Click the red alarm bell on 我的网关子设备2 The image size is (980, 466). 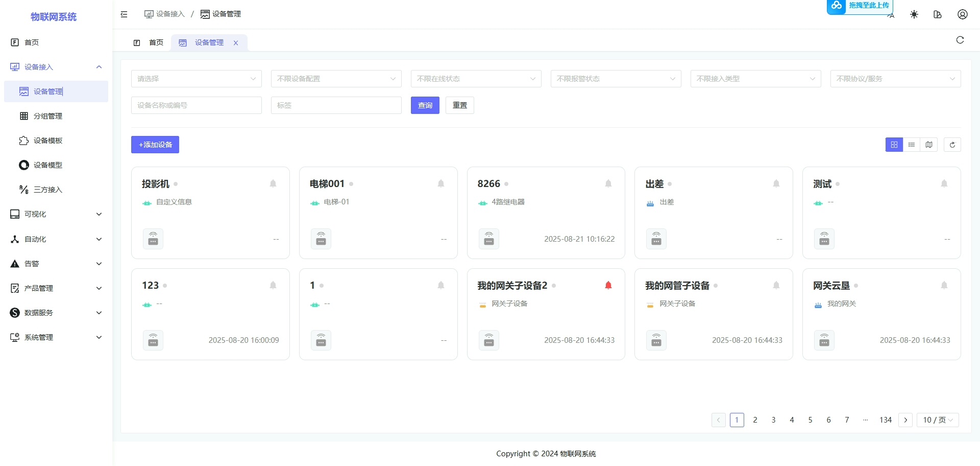tap(608, 285)
